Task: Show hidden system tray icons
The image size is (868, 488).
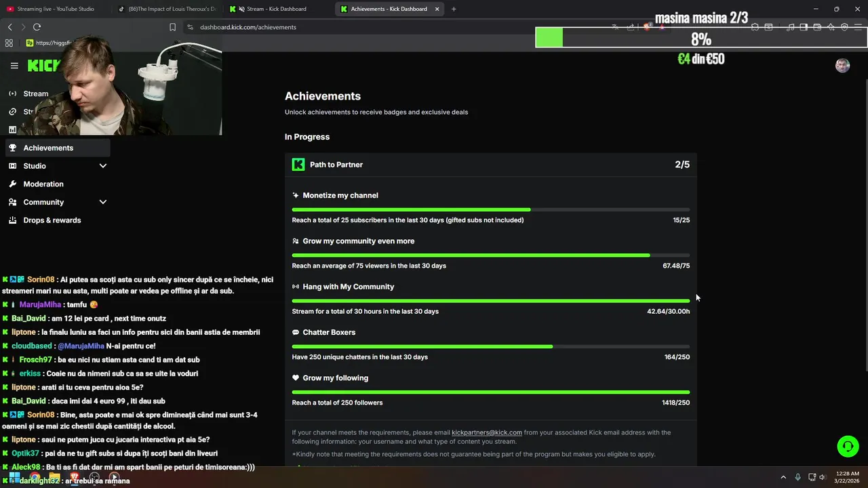Action: 783,477
